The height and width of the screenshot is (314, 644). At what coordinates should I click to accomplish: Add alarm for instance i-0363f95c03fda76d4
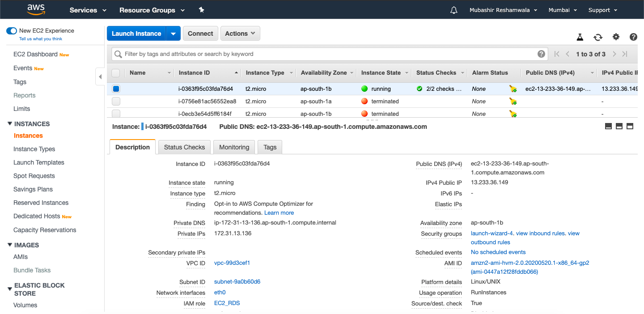(x=513, y=89)
